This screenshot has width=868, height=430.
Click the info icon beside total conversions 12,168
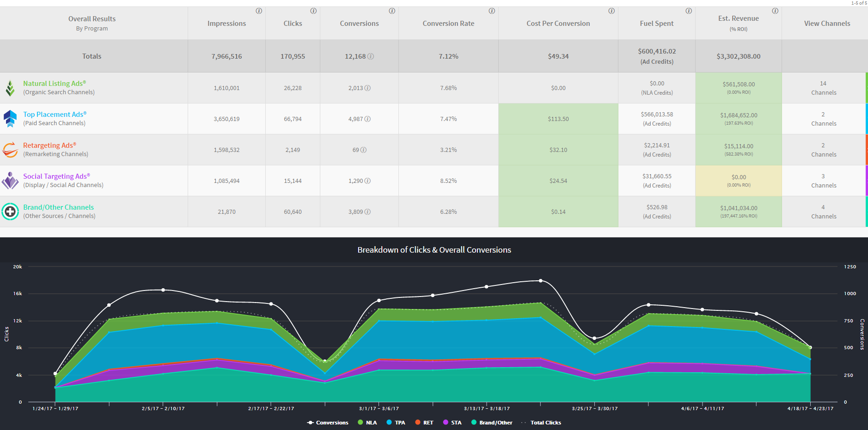pos(371,56)
